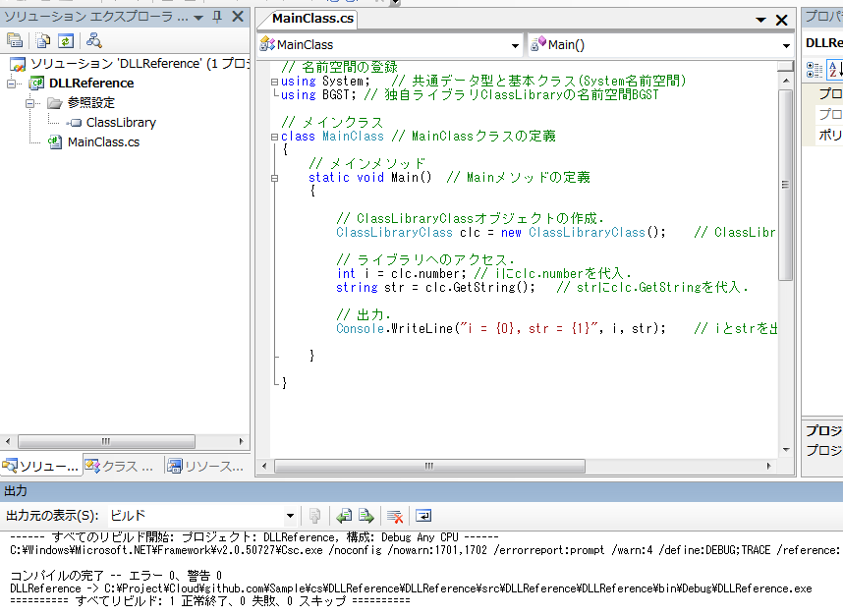Collapse the using directives region
Image resolution: width=843 pixels, height=616 pixels.
pos(275,82)
